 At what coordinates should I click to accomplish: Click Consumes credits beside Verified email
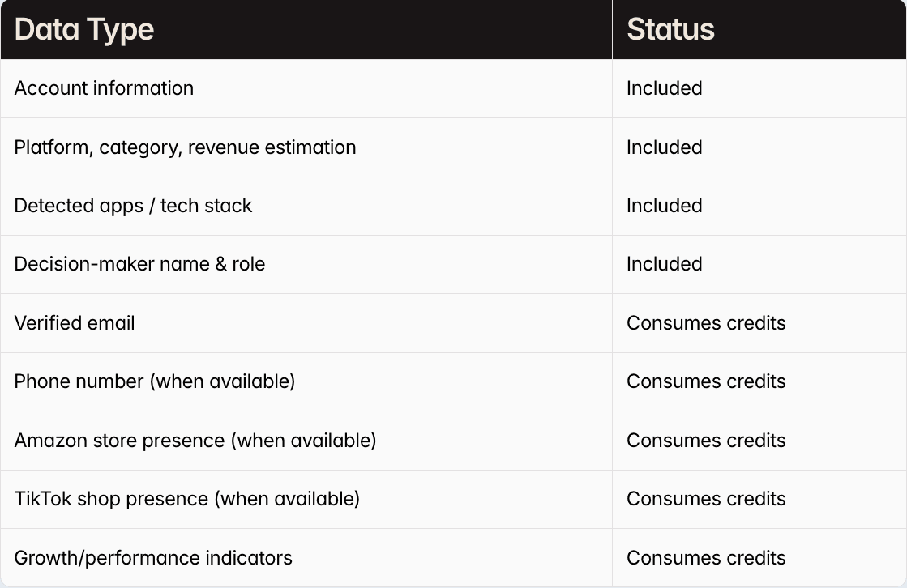click(x=706, y=323)
